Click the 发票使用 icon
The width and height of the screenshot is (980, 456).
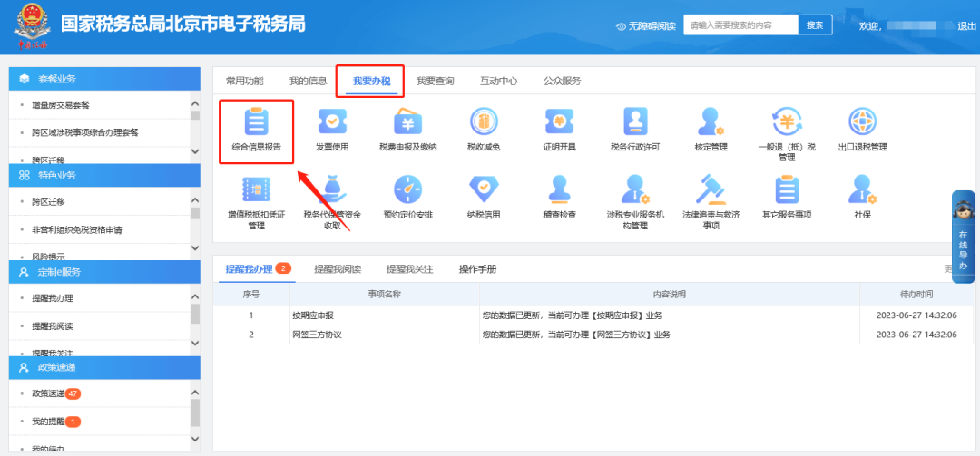[x=332, y=125]
